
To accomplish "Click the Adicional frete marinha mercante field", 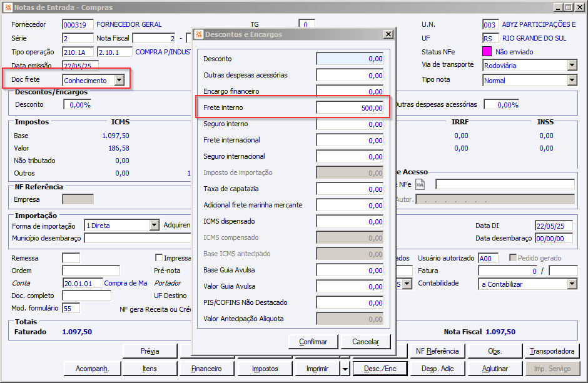I will coord(350,205).
